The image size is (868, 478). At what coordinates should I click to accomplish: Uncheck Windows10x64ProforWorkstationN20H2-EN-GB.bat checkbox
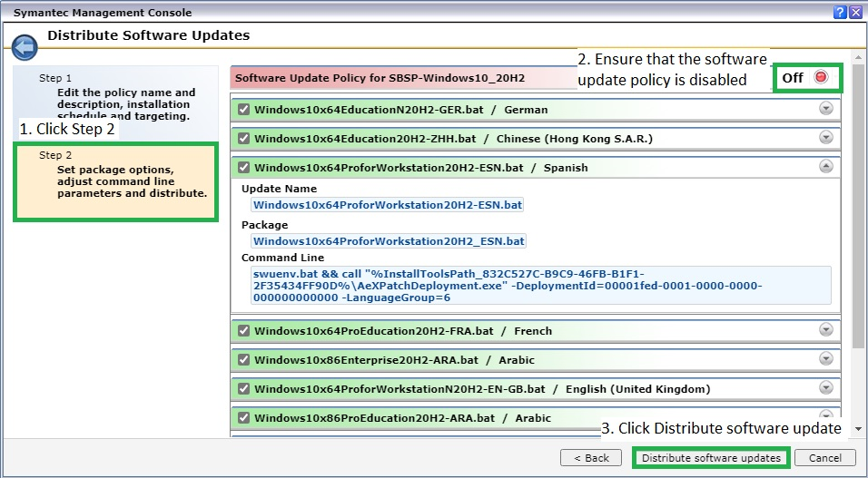[243, 389]
